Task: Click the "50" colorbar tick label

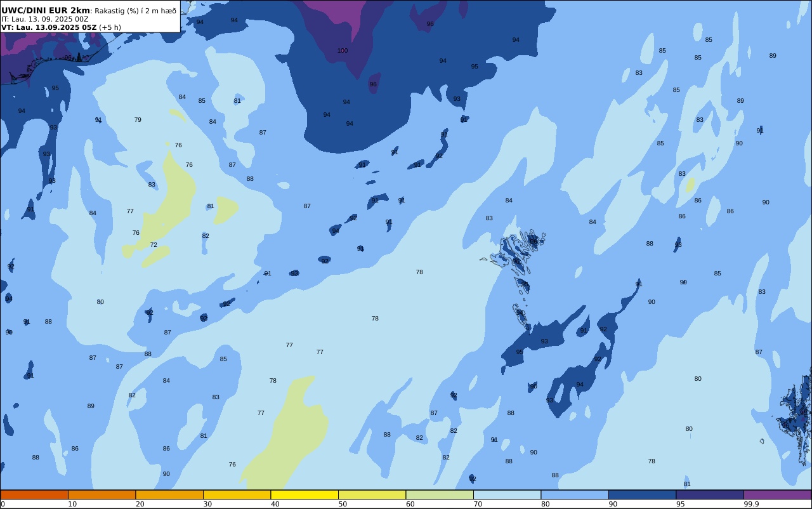Action: click(x=343, y=504)
